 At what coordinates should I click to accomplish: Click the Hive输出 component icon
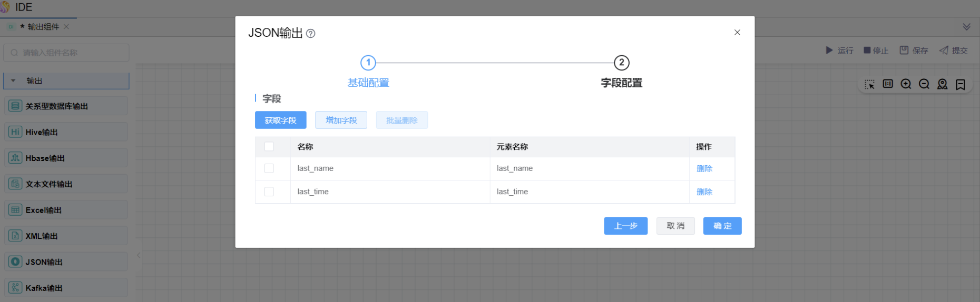[x=15, y=132]
